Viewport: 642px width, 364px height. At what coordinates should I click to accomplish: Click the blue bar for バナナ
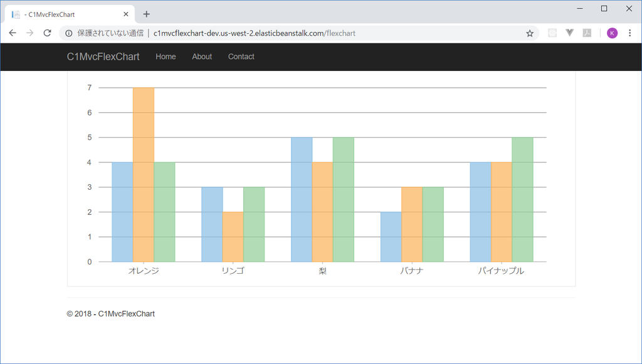pyautogui.click(x=391, y=237)
